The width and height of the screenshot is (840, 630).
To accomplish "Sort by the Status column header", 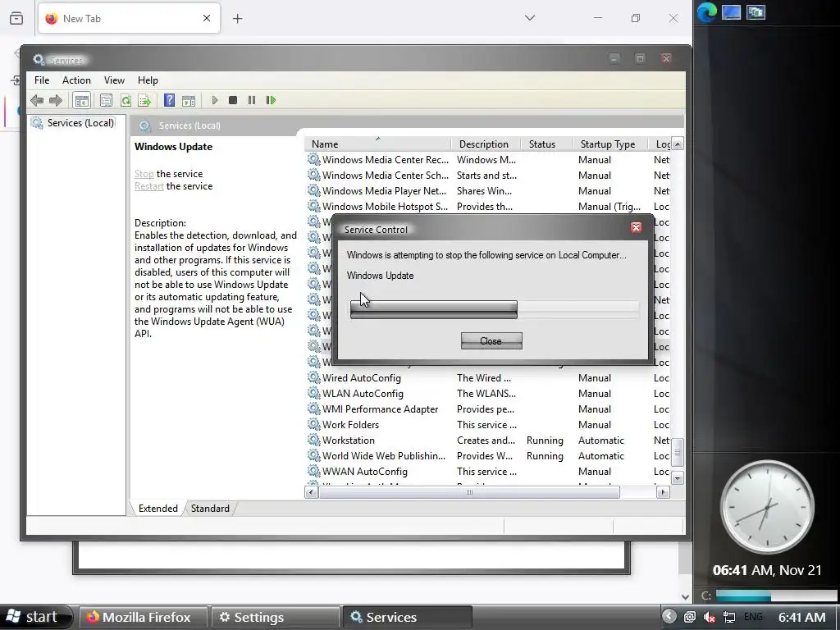I will coord(546,144).
